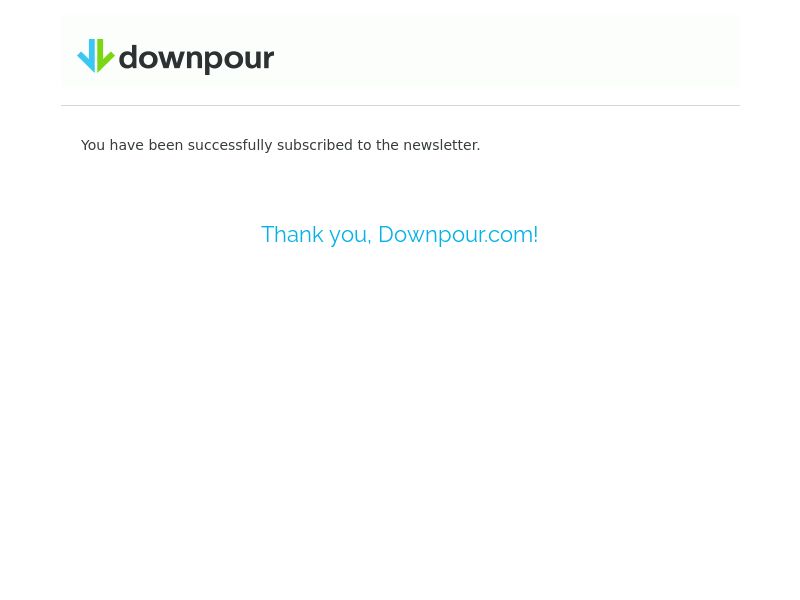Click the word 'newsletter' in the message
The width and height of the screenshot is (800, 600).
pos(440,145)
